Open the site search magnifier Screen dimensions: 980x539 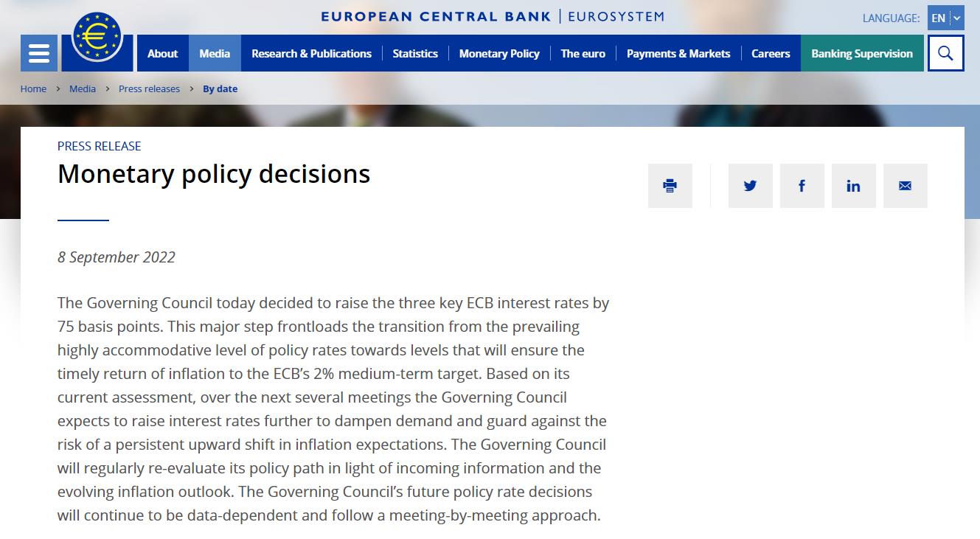tap(945, 53)
